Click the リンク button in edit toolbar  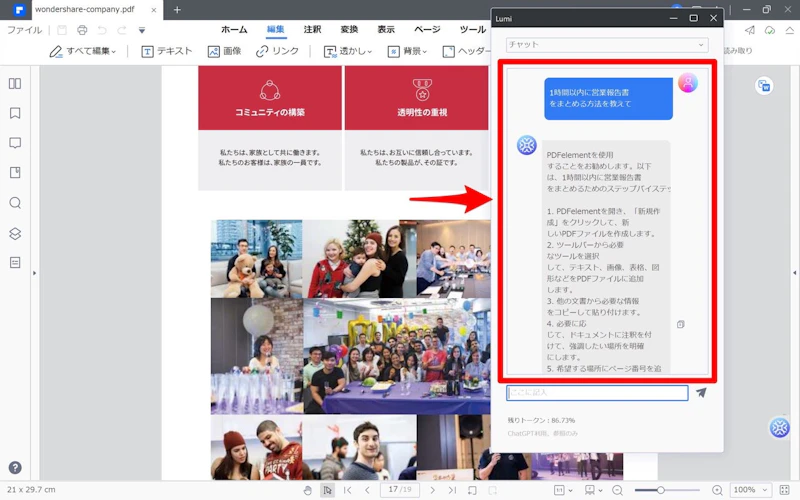click(277, 51)
